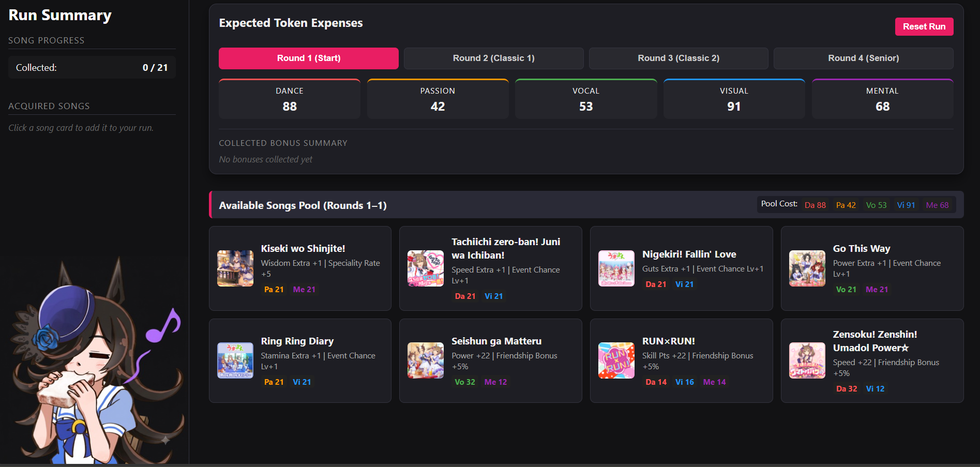Select the 'Nigekiri! Fallin' Love' title
Image resolution: width=980 pixels, height=467 pixels.
coord(689,254)
